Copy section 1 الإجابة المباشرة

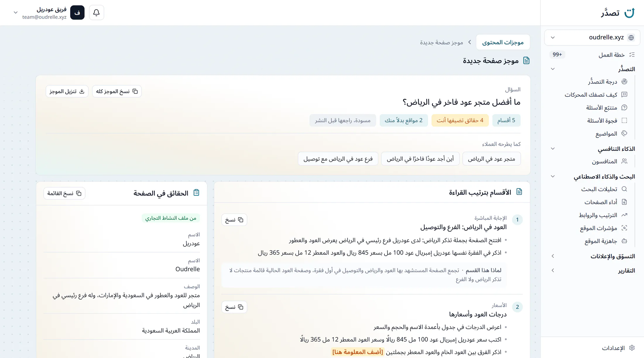[x=234, y=220]
